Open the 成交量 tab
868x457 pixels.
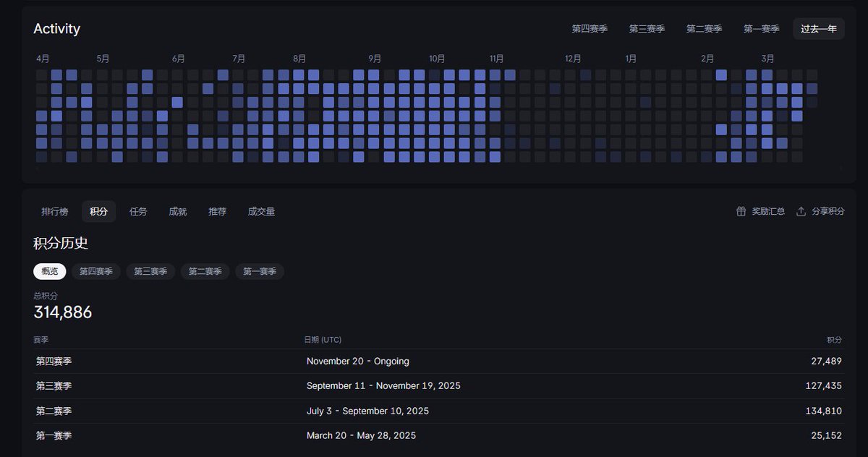[x=261, y=211]
